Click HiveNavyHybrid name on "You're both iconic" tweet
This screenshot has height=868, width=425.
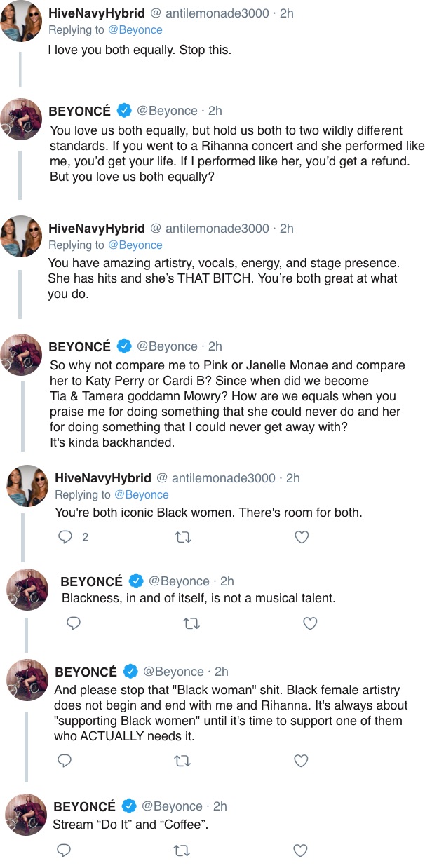[x=103, y=478]
